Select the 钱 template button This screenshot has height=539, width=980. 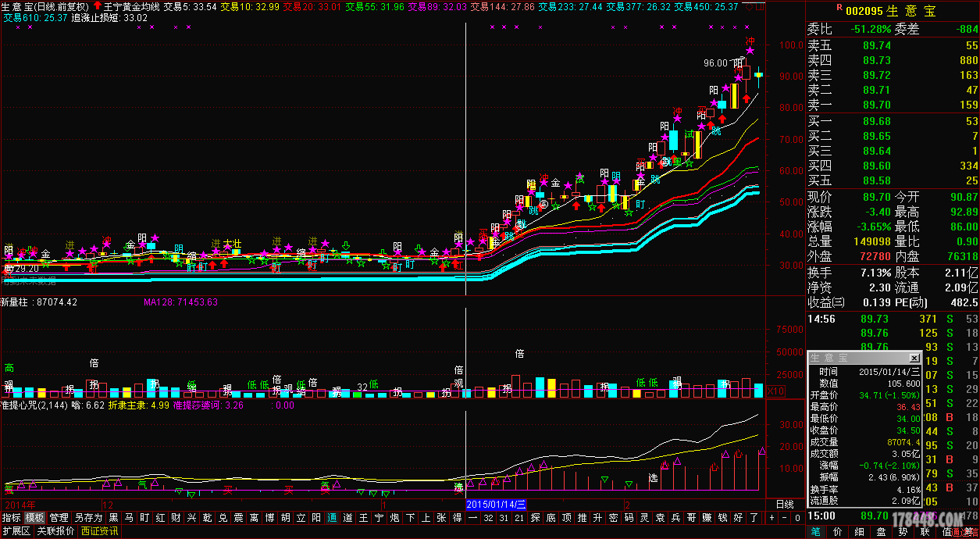click(x=723, y=517)
